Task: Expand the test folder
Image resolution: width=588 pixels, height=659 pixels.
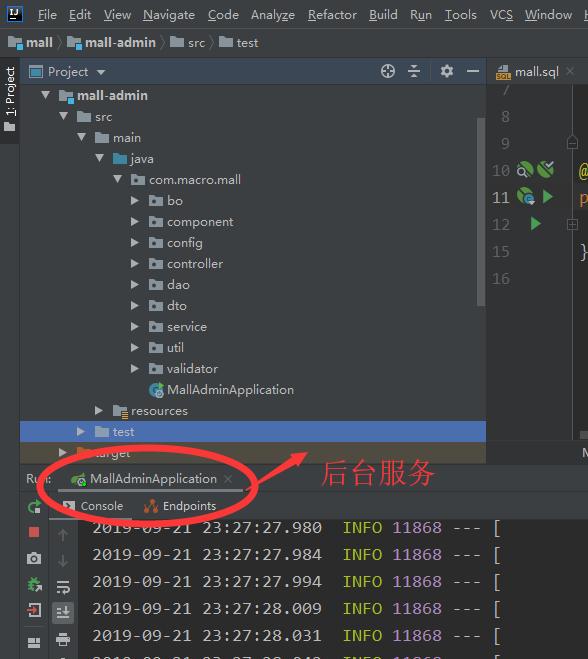Action: 80,431
